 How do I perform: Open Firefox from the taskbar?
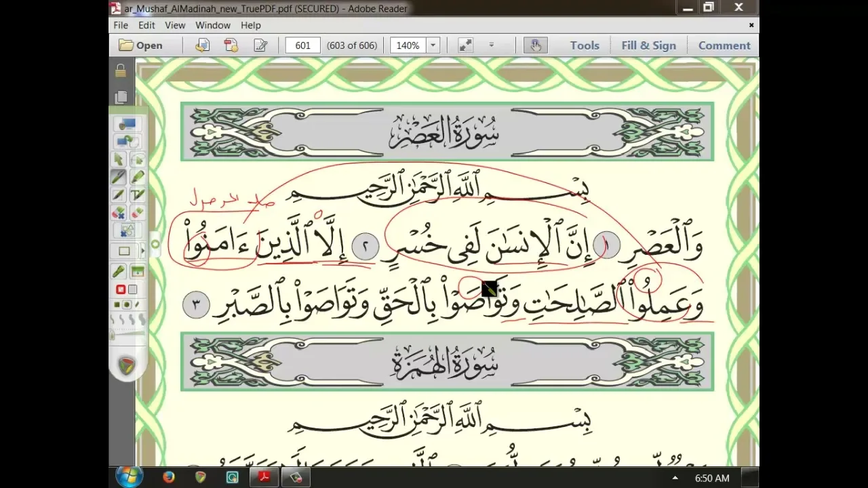168,478
